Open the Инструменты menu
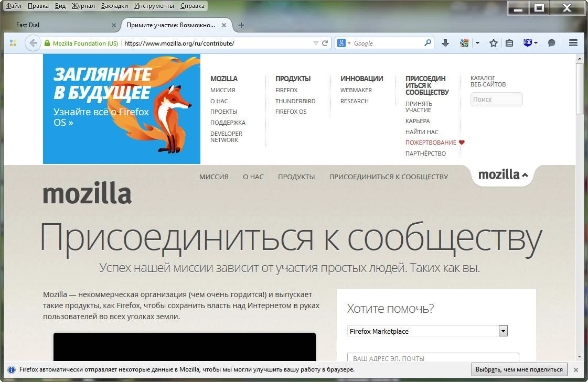Screen dimensions: 588x382 pos(154,6)
